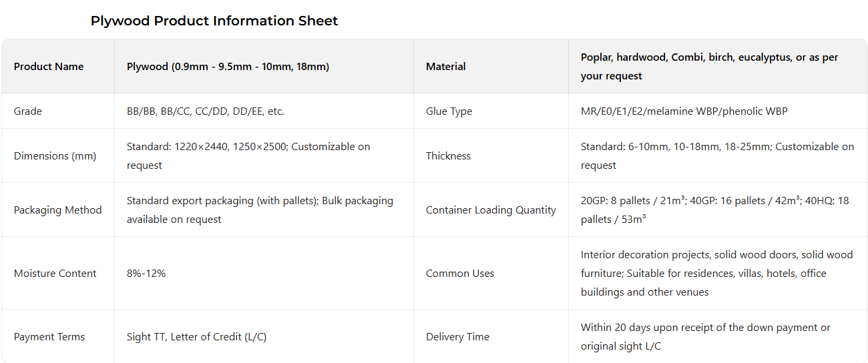868x363 pixels.
Task: Select the Grade row label
Action: pyautogui.click(x=28, y=111)
